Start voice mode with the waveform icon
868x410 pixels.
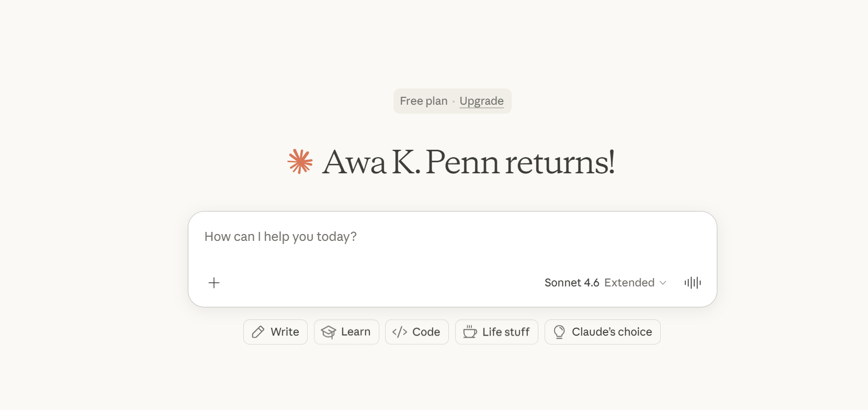point(692,283)
